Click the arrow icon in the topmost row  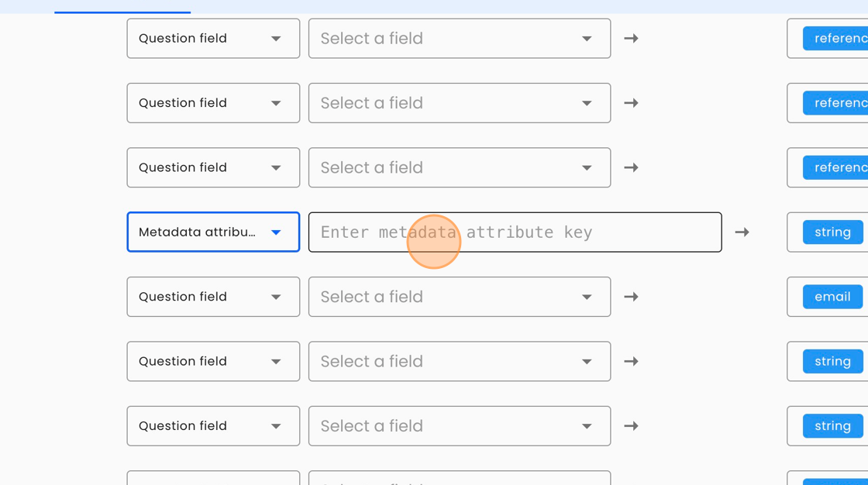[x=631, y=39]
